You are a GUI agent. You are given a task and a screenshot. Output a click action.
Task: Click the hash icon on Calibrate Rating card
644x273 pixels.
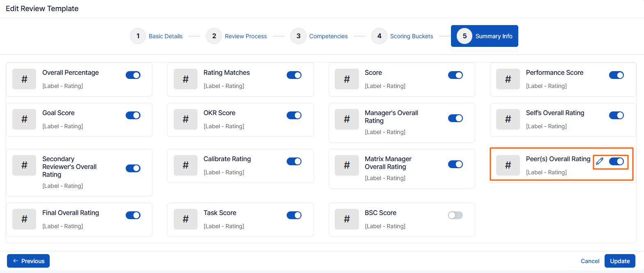coord(185,165)
